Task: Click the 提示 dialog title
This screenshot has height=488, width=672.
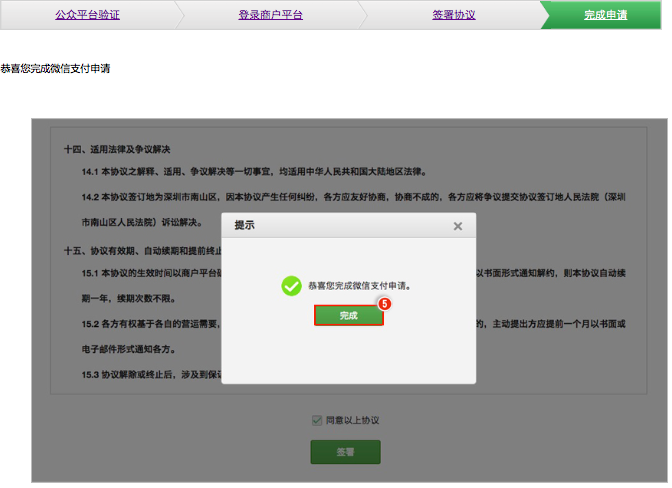Action: (x=245, y=225)
